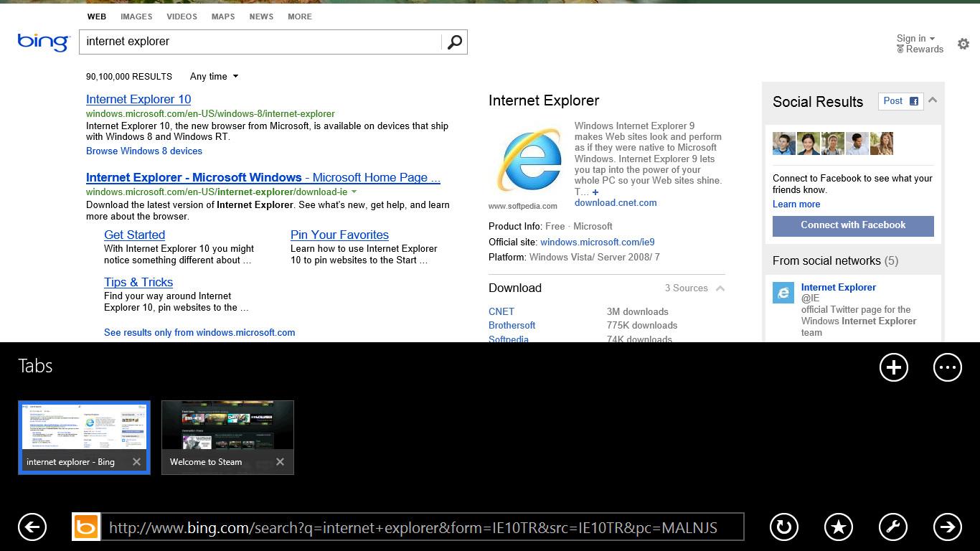Click the '90,100,000 RESULTS' count text
Screen dimensions: 980x551
click(129, 77)
